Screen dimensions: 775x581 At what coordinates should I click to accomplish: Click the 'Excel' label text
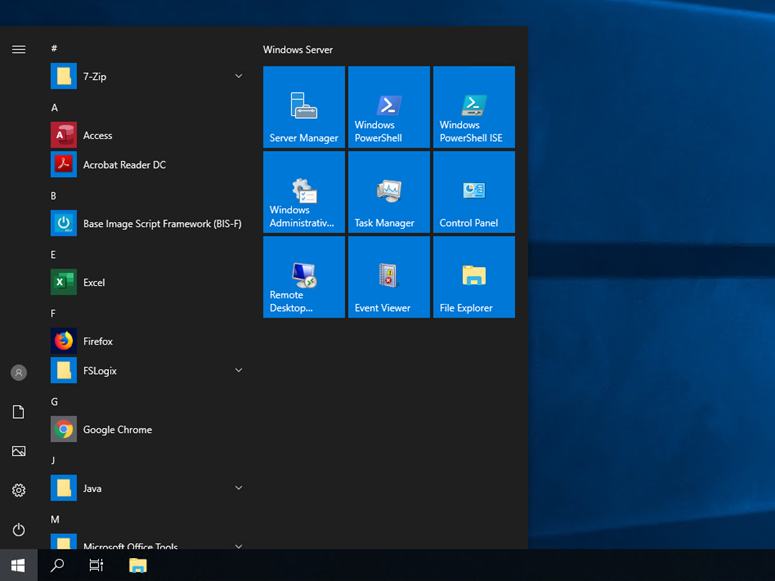pos(94,282)
